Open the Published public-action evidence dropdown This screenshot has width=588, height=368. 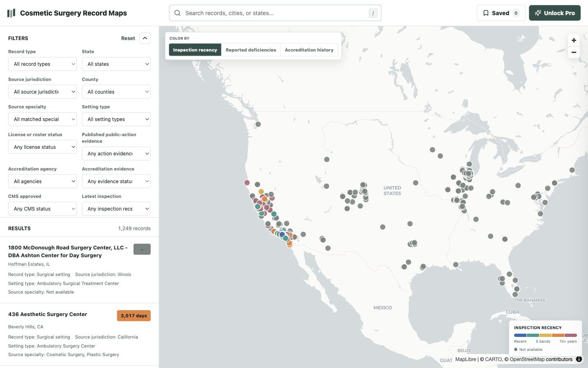116,154
